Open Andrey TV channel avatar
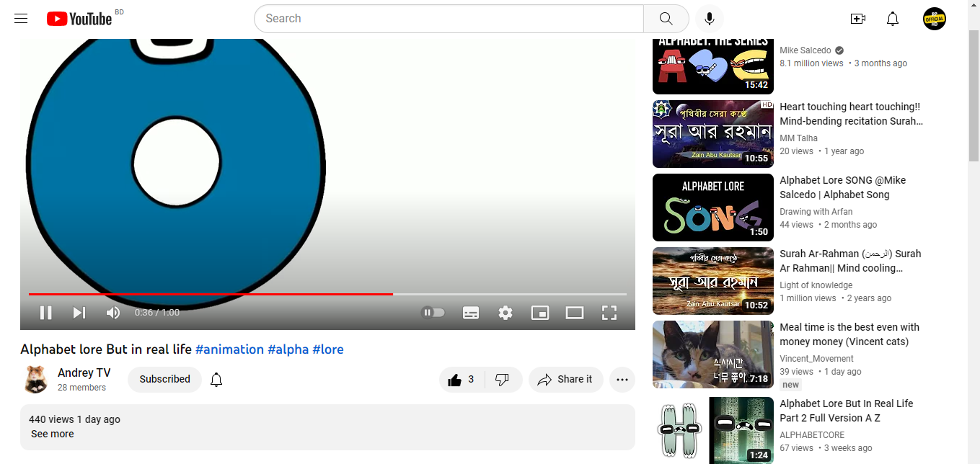Viewport: 980px width, 464px height. [x=36, y=380]
